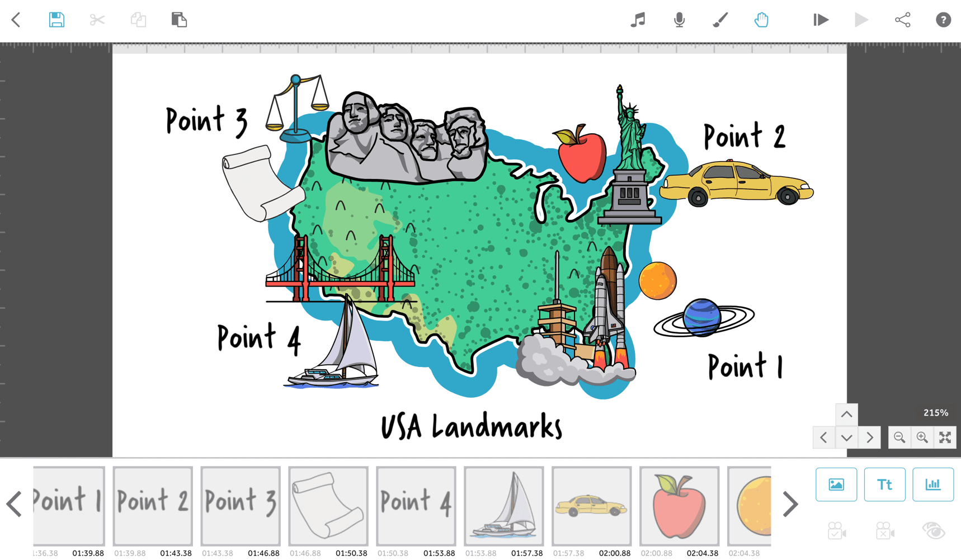Record a voiceover with the microphone tool
The height and width of the screenshot is (560, 961).
coord(679,20)
